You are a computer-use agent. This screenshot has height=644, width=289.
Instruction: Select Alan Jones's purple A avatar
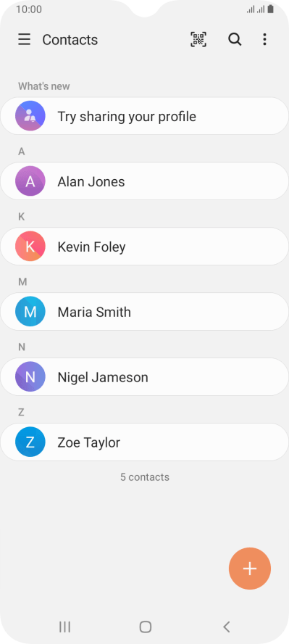click(x=30, y=181)
